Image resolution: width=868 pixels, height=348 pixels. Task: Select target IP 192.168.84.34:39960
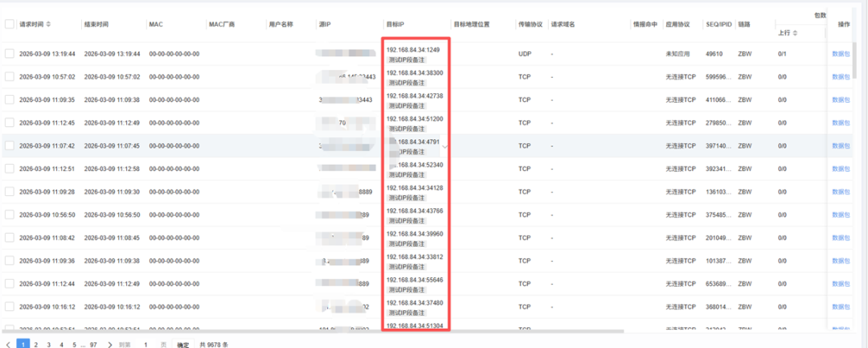(415, 234)
